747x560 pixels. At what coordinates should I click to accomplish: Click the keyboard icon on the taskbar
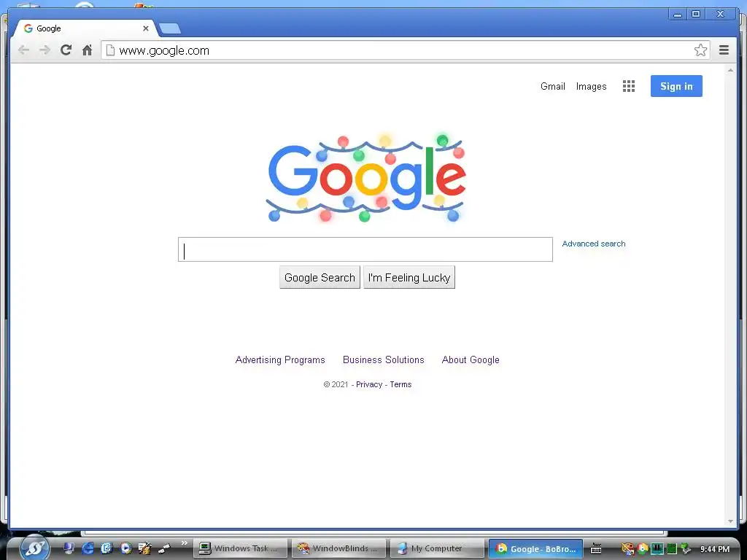(x=596, y=548)
